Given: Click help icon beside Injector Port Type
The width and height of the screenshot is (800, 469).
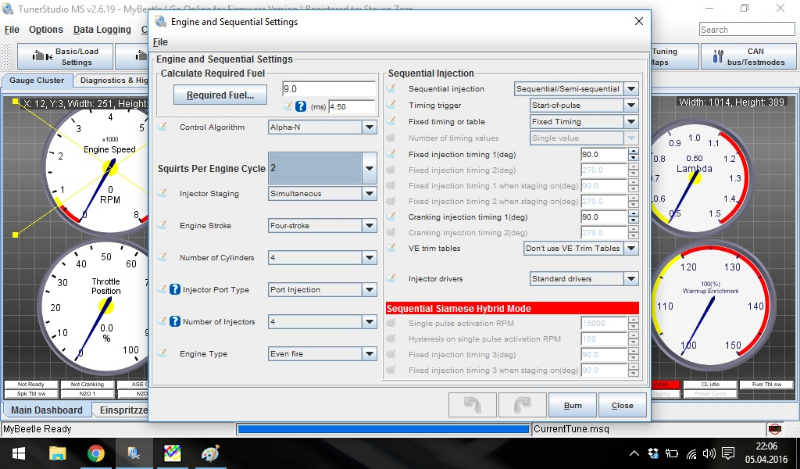Looking at the screenshot, I should pyautogui.click(x=174, y=290).
